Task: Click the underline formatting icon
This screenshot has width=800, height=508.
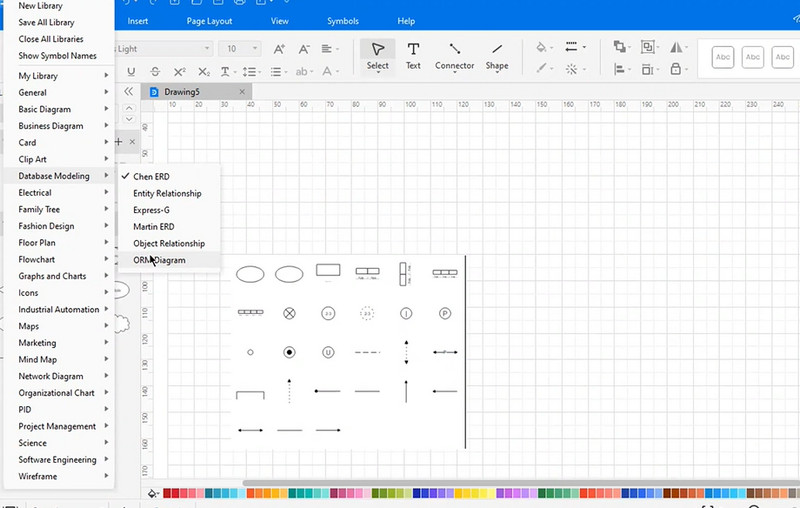Action: 131,71
